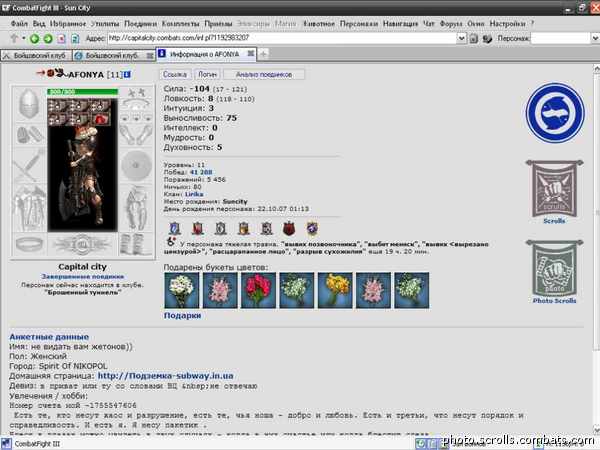This screenshot has height=450, width=600.
Task: Click the bracers slot below the helmet
Action: [x=29, y=134]
